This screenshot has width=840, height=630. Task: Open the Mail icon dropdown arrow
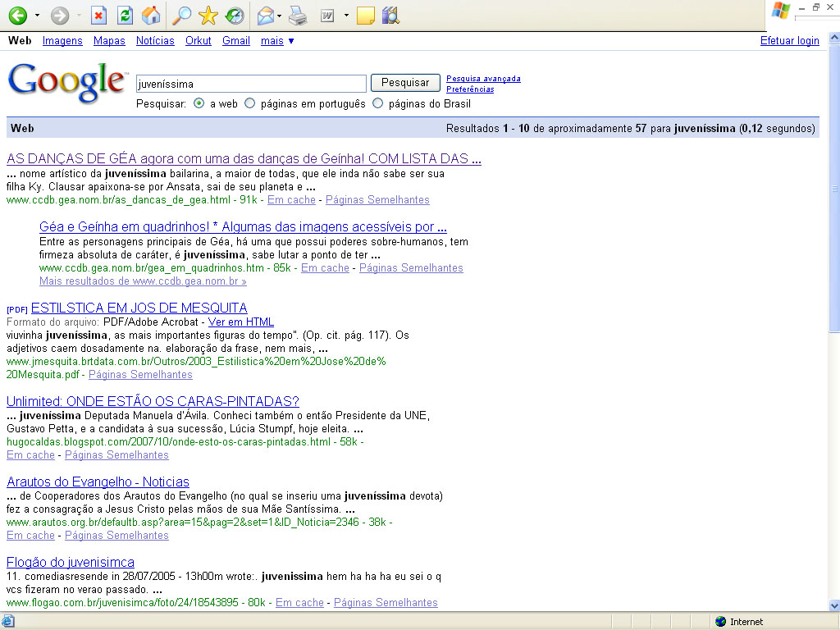[x=280, y=16]
